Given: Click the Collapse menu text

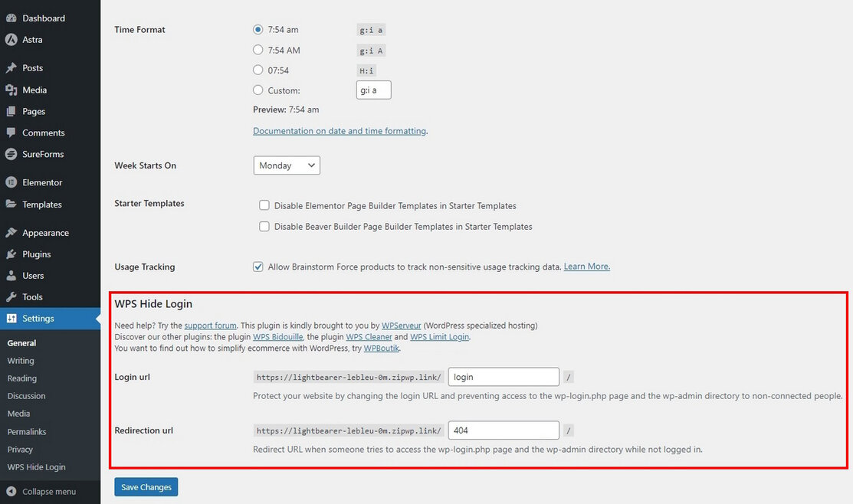Looking at the screenshot, I should [x=49, y=492].
